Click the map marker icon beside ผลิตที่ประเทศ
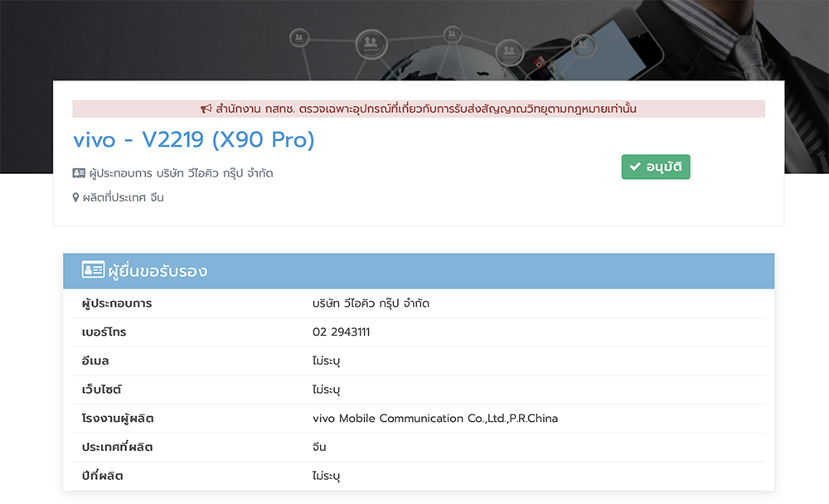The width and height of the screenshot is (829, 504). [x=76, y=197]
